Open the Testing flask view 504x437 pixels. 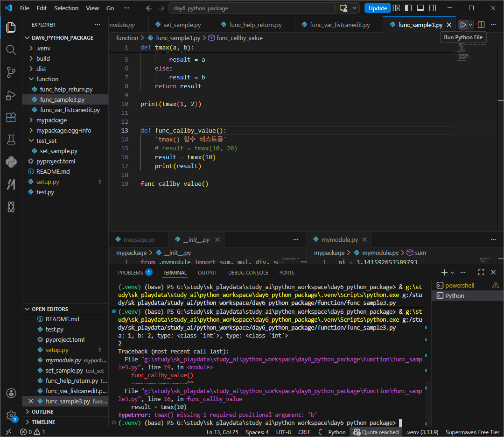(x=11, y=140)
